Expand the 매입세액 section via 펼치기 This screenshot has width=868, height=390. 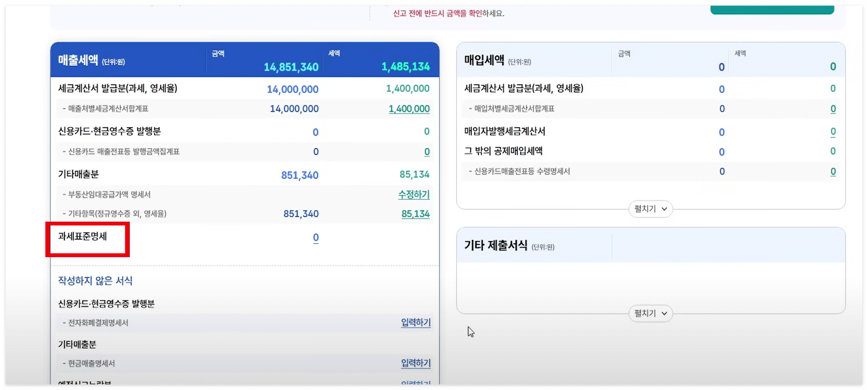[x=650, y=209]
